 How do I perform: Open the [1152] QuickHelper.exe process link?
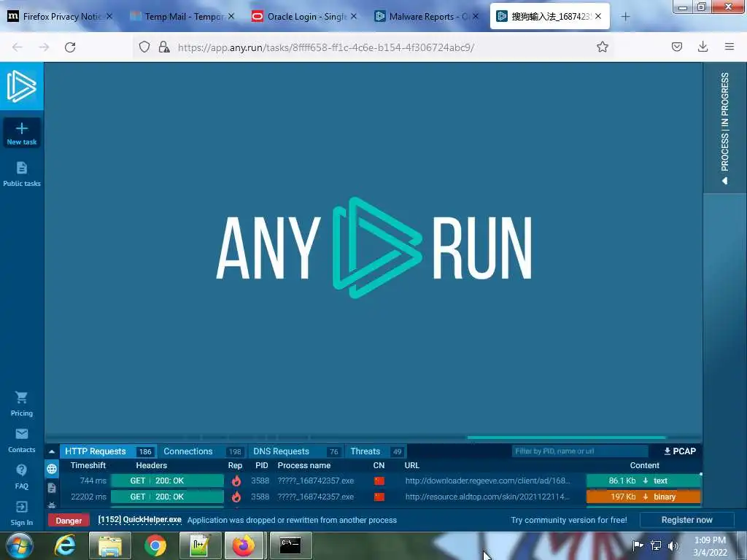[x=139, y=519]
